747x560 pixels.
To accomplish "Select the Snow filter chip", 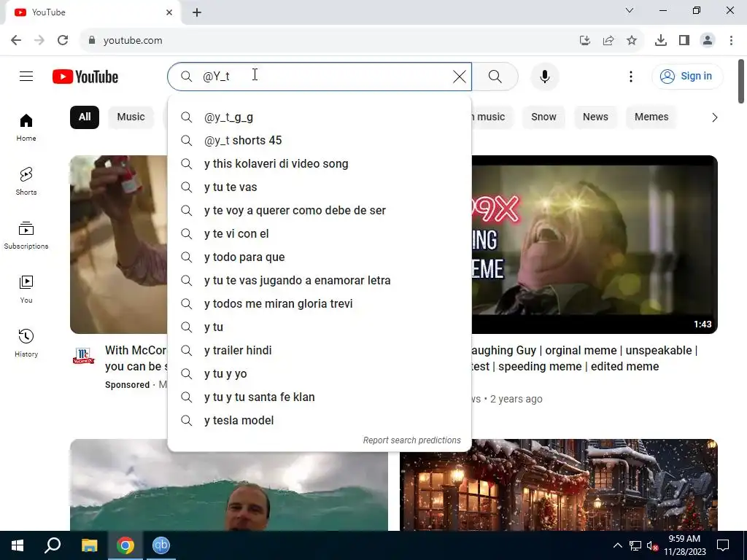I will 543,117.
